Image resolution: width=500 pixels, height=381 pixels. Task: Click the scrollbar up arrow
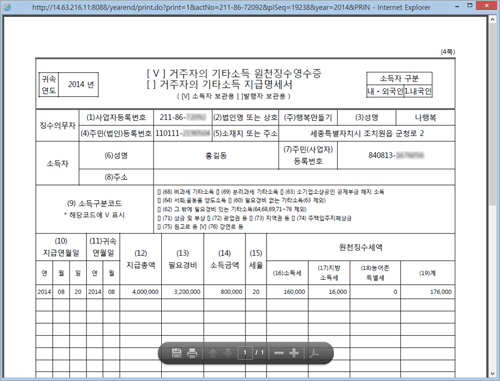tap(493, 19)
